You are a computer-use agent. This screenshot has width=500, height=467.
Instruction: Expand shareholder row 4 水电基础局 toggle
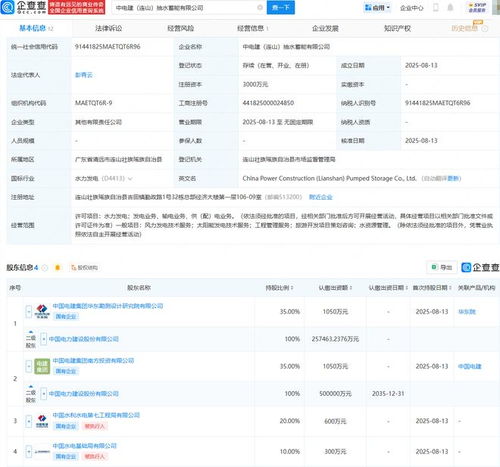(x=29, y=451)
